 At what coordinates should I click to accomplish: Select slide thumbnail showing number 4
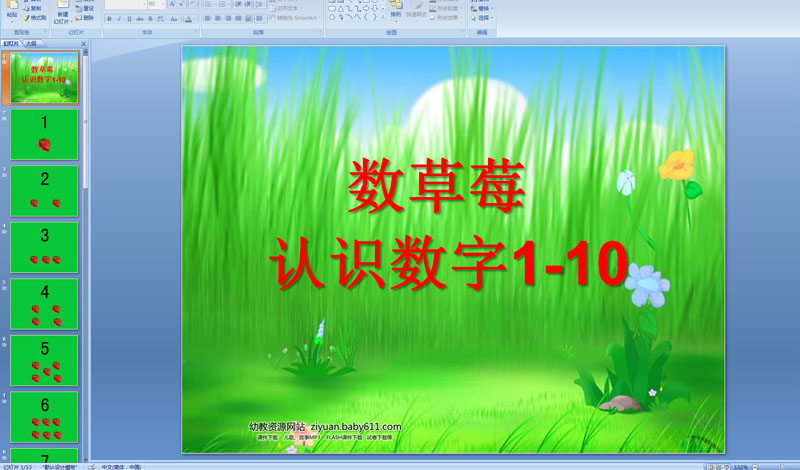point(44,304)
